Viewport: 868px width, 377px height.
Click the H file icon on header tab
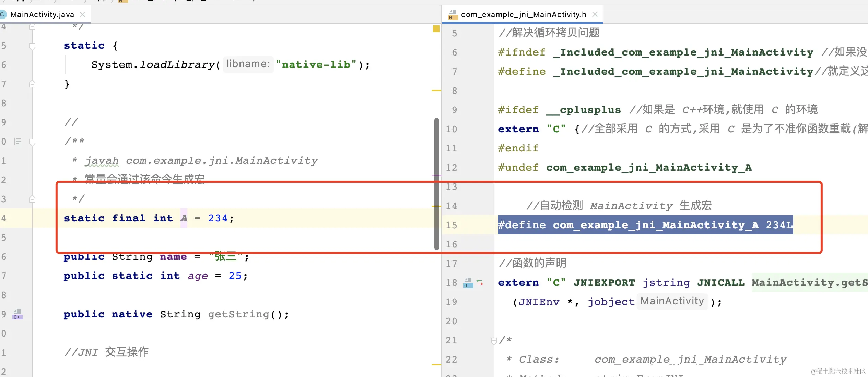[x=453, y=15]
